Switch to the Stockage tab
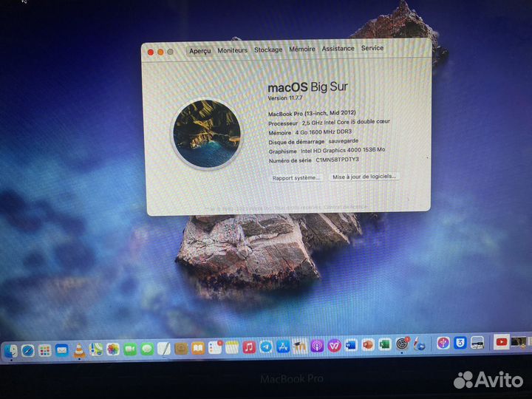The image size is (532, 399). pyautogui.click(x=268, y=50)
